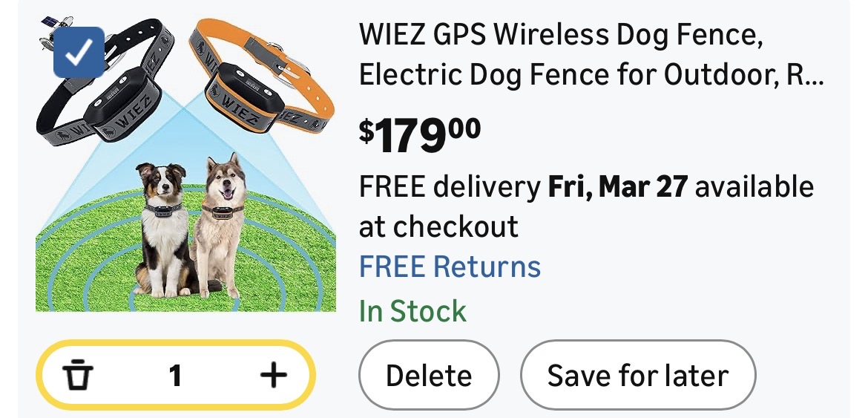The height and width of the screenshot is (418, 868).
Task: Click the trash can icon in quantity stepper
Action: [78, 376]
